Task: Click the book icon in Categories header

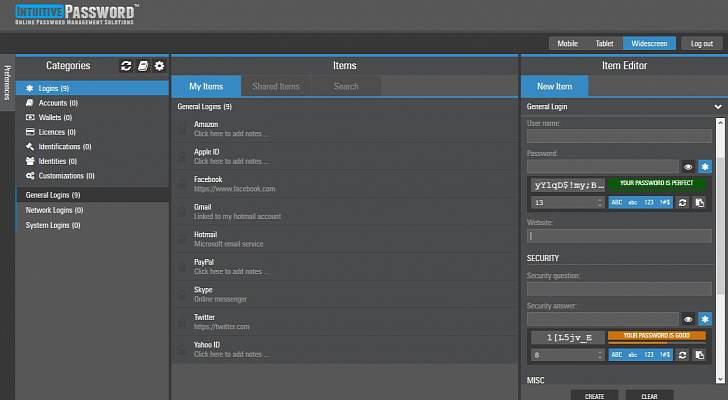Action: click(x=143, y=66)
